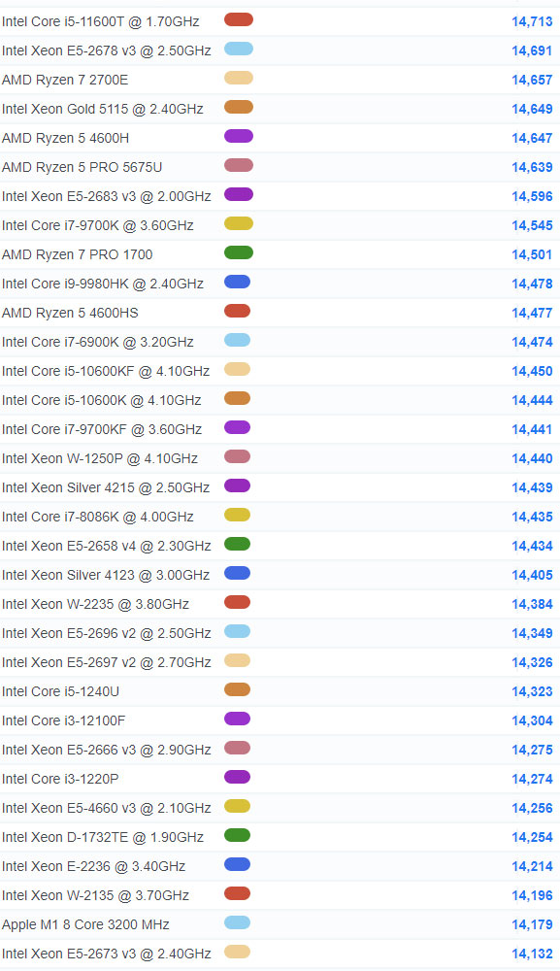Open the Intel Xeon E5-2666 v3 link
The height and width of the screenshot is (971, 560).
[x=107, y=750]
